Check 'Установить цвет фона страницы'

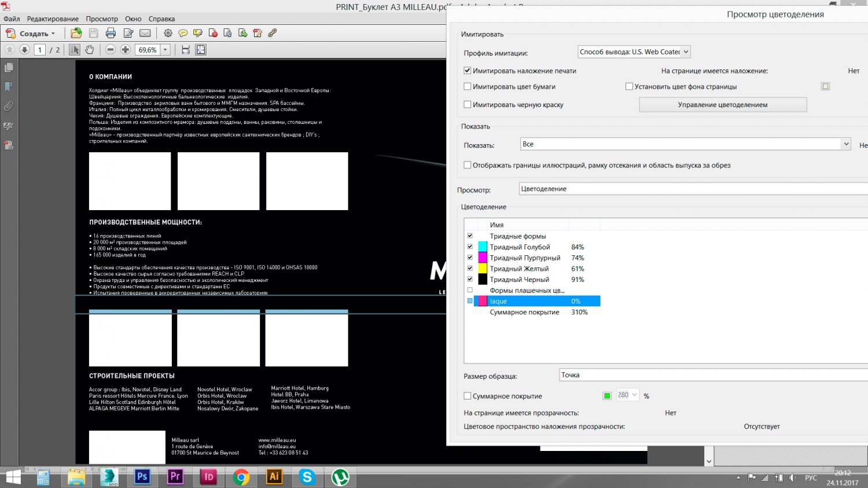[x=629, y=87]
